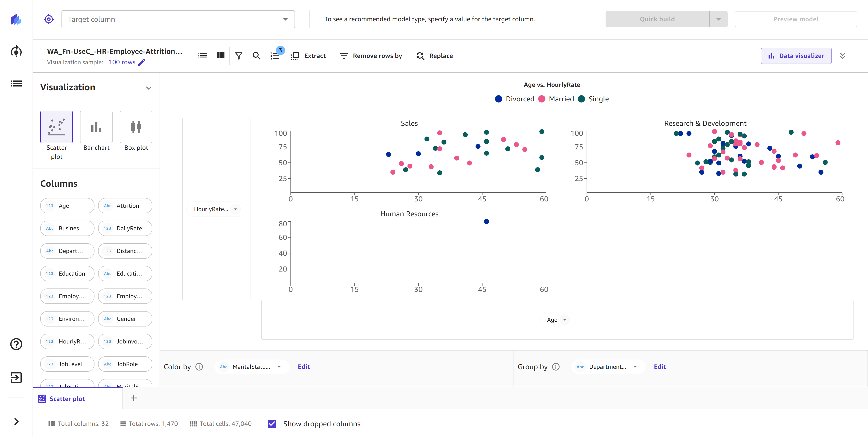Click the Filter rows icon

[x=239, y=56]
